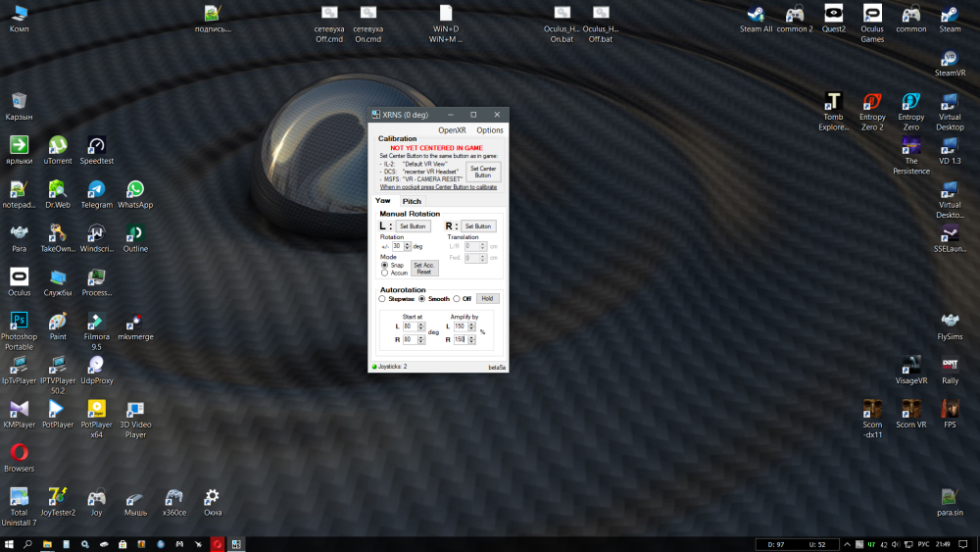Image resolution: width=980 pixels, height=552 pixels.
Task: Select the VisageVR desktop icon
Action: click(x=911, y=370)
